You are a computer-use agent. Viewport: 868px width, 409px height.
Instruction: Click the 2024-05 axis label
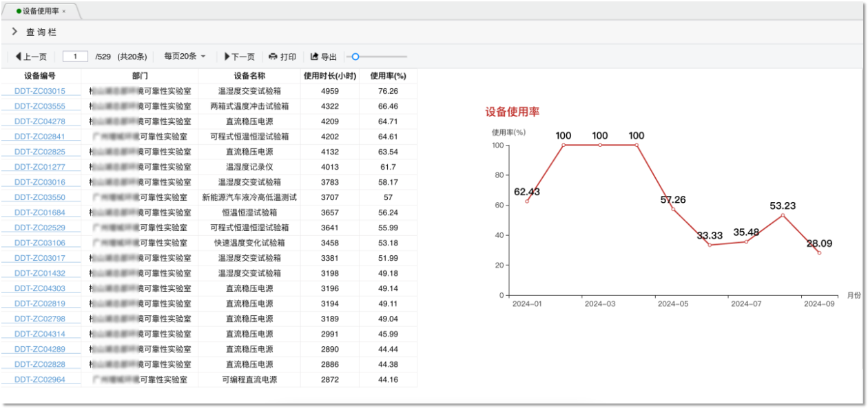click(x=672, y=303)
